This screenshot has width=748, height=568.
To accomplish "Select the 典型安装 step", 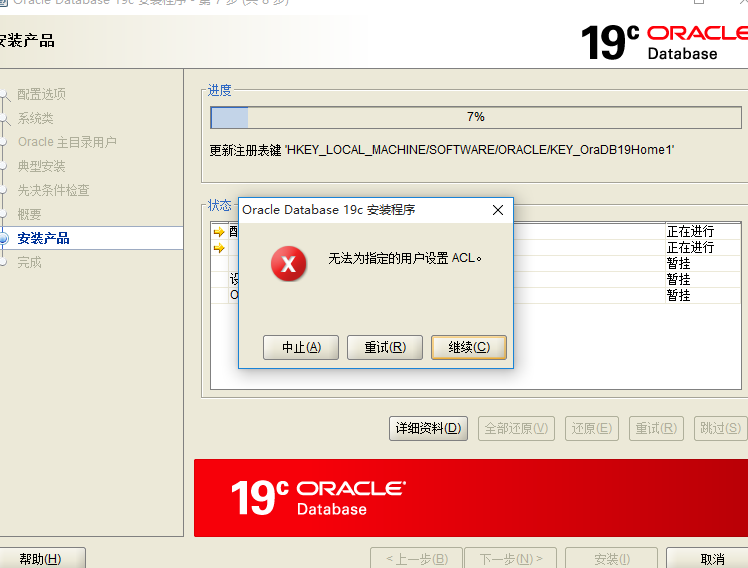I will (x=42, y=166).
